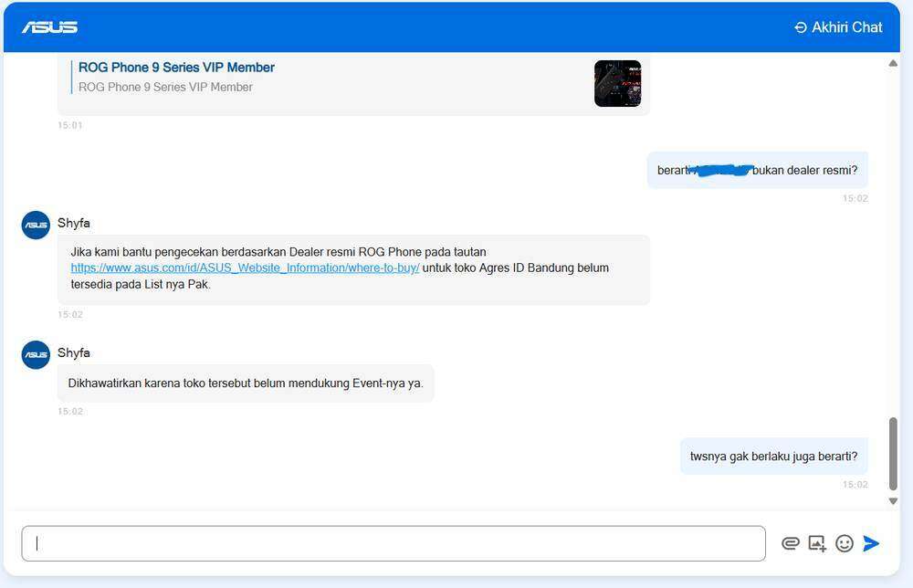The height and width of the screenshot is (588, 913).
Task: Focus the chat message input field
Action: 394,544
